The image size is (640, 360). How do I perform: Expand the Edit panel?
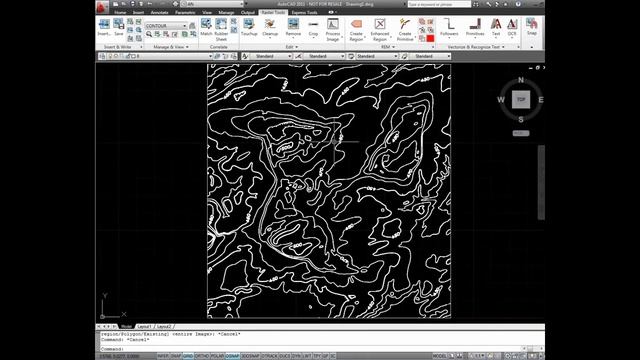click(x=291, y=47)
